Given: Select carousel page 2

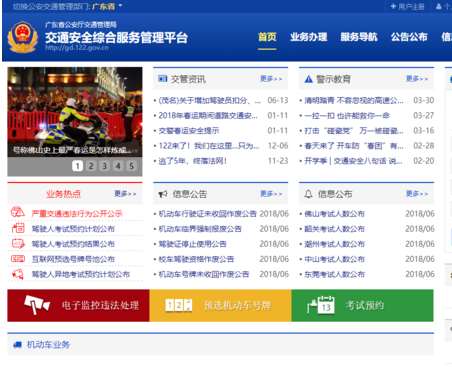Looking at the screenshot, I should 91,166.
